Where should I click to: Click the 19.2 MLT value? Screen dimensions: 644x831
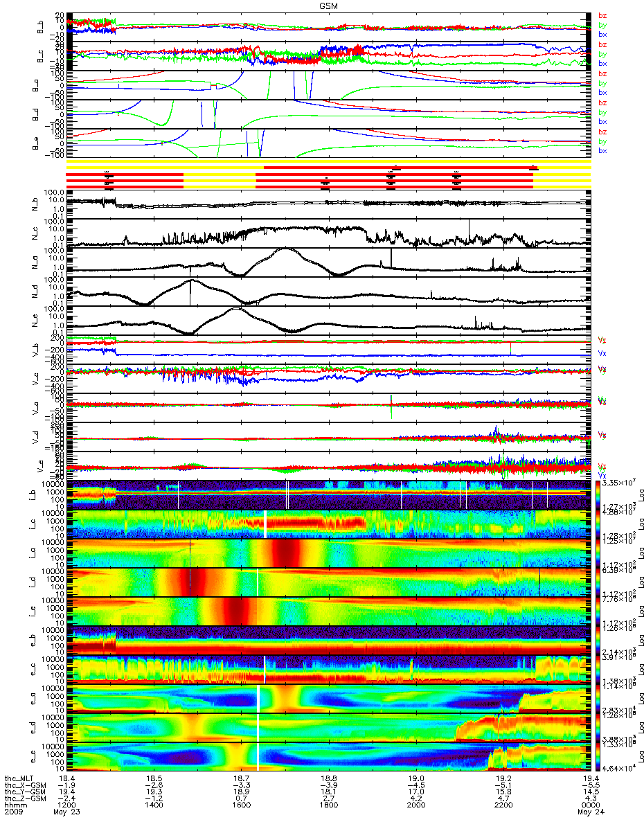tap(503, 778)
